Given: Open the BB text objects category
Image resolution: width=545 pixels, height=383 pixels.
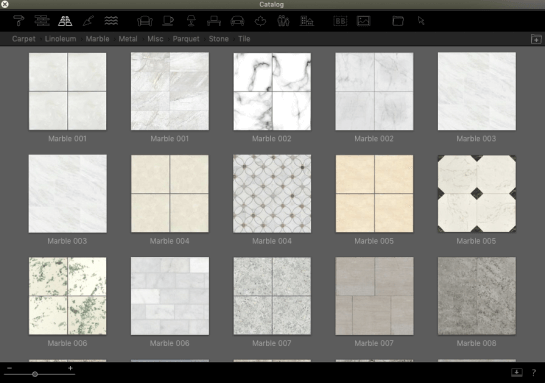Looking at the screenshot, I should click(340, 21).
